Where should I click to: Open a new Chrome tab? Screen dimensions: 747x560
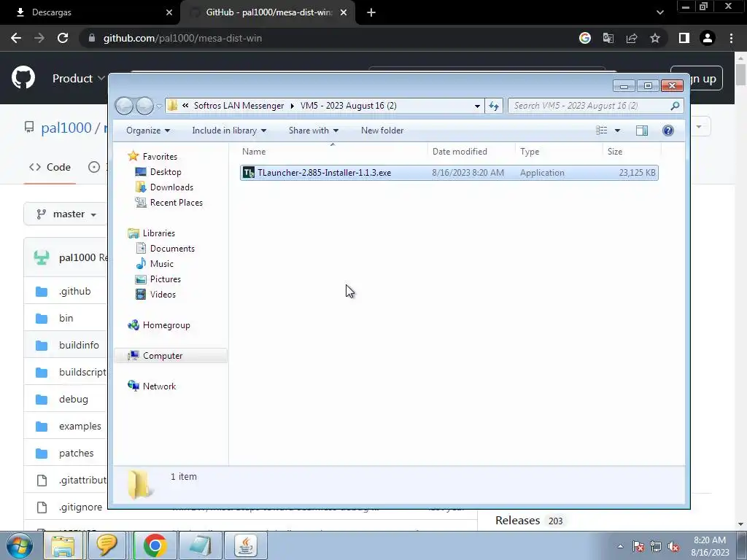tap(371, 12)
